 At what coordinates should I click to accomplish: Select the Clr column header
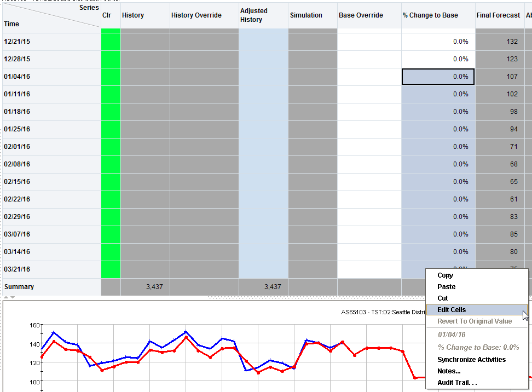click(111, 15)
